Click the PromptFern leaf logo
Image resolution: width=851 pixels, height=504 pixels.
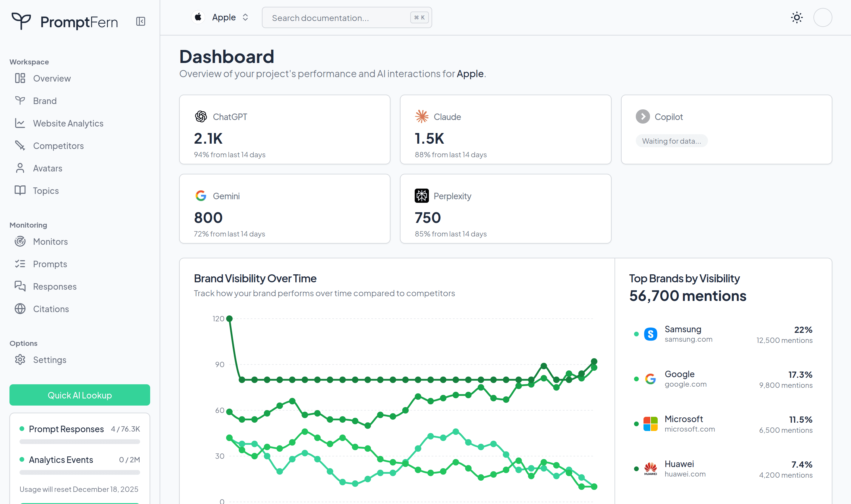pyautogui.click(x=21, y=21)
